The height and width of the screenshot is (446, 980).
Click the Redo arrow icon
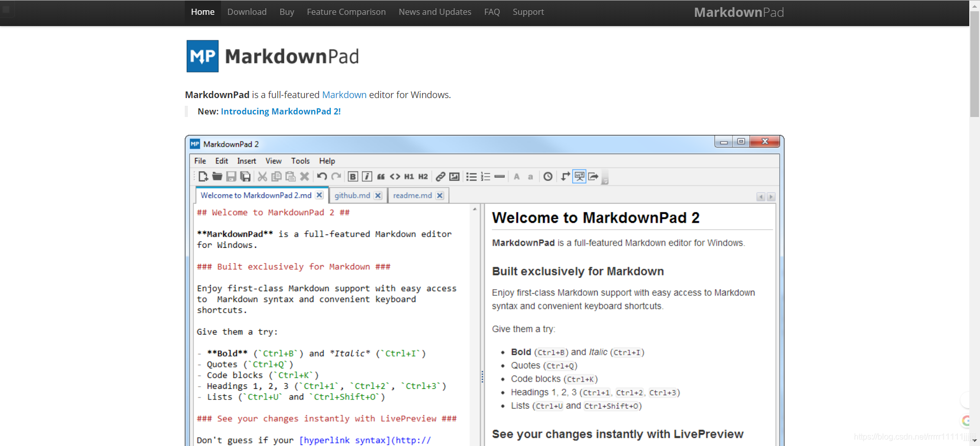tap(336, 177)
